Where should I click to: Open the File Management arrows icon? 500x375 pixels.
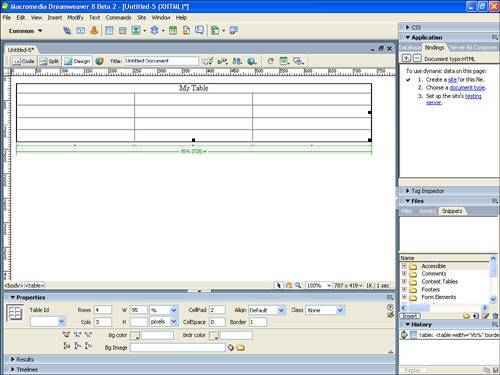pyautogui.click(x=237, y=61)
